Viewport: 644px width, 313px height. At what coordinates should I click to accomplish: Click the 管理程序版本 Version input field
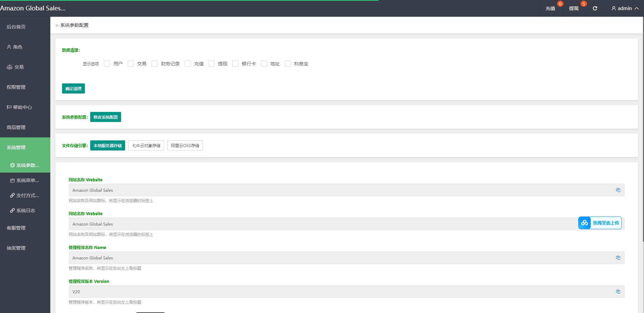[x=335, y=292]
